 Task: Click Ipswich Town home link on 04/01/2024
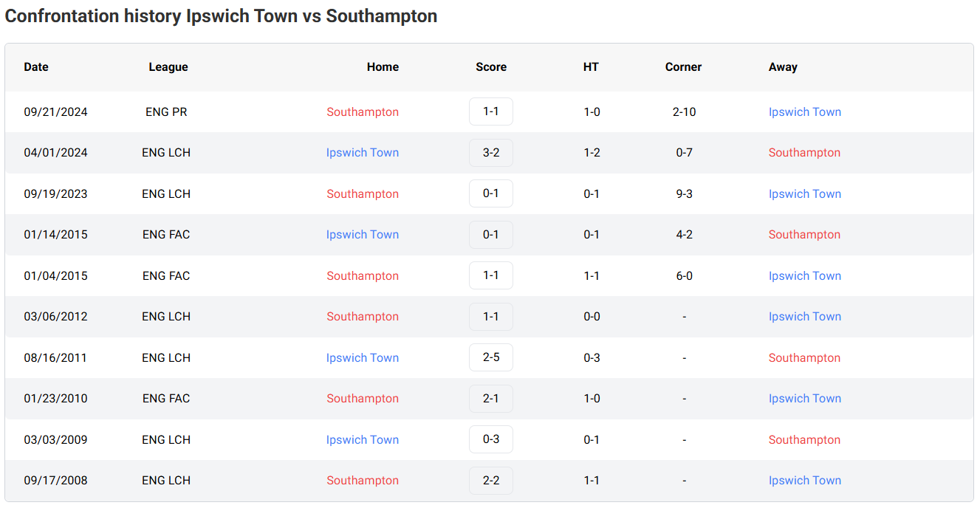pyautogui.click(x=363, y=153)
